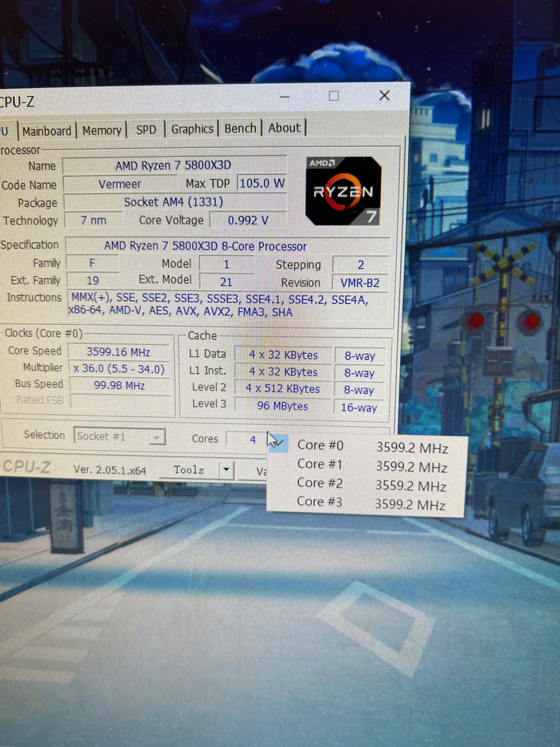The height and width of the screenshot is (747, 560).
Task: Open the About tab
Action: [x=284, y=127]
